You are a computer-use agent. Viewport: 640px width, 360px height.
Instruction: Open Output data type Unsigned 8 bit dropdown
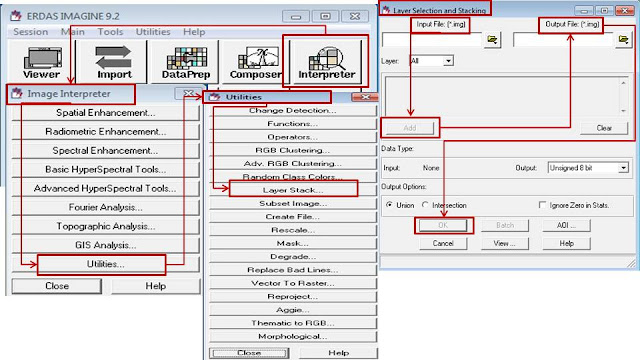tap(623, 168)
